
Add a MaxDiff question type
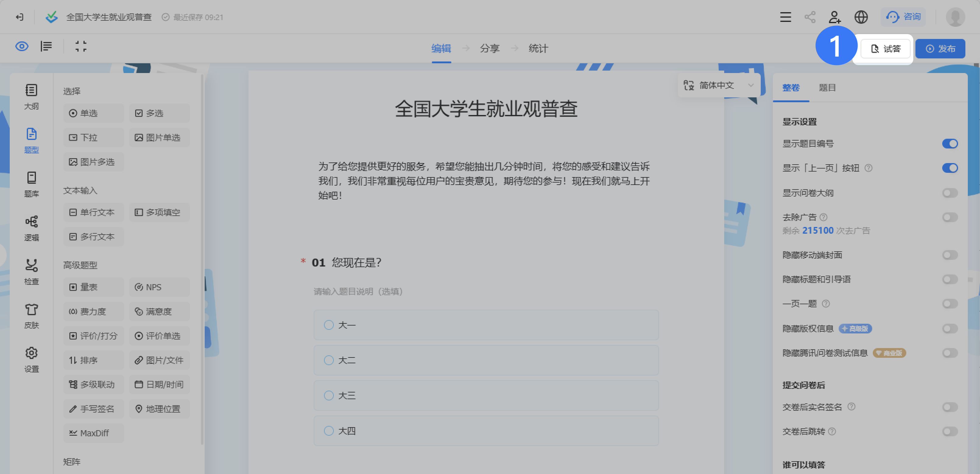[x=93, y=433]
